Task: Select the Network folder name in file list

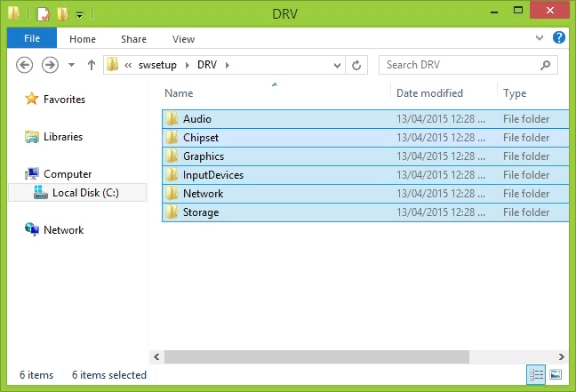Action: (x=204, y=194)
